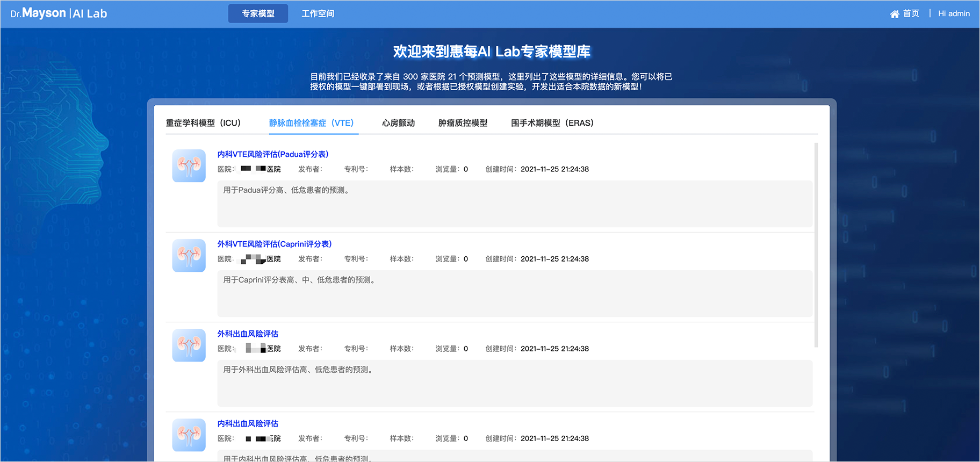Click 浏览量 label in Caprini评分表 row
The width and height of the screenshot is (980, 462).
tap(447, 259)
